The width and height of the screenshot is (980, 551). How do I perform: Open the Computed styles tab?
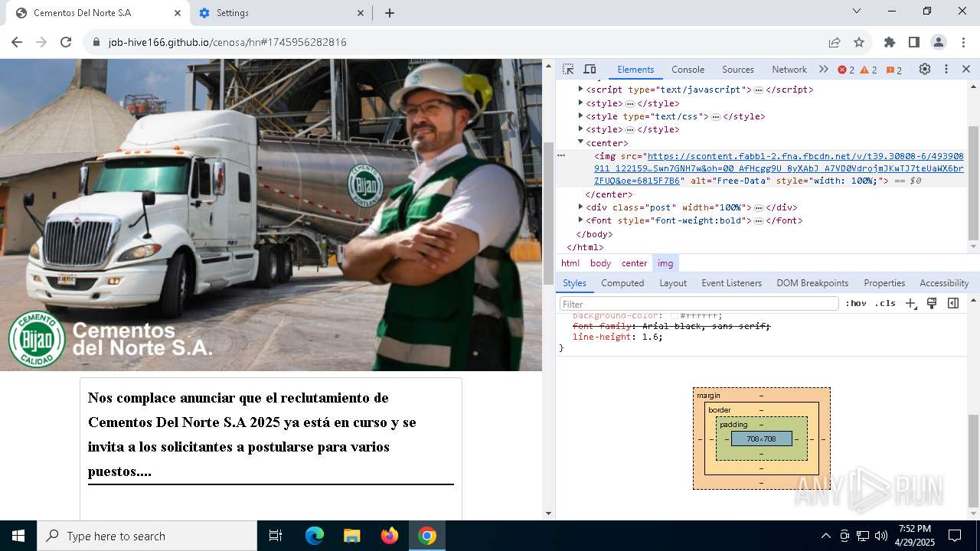622,282
